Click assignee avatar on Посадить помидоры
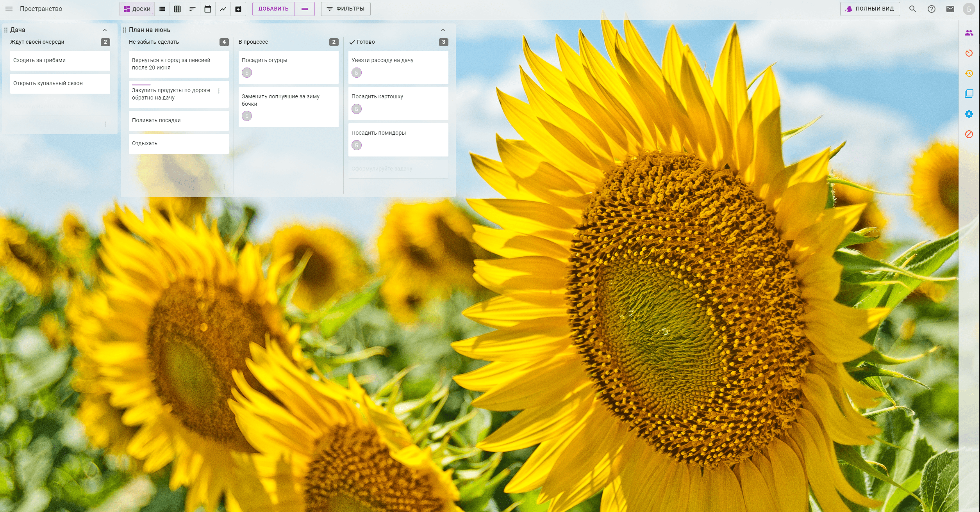This screenshot has height=512, width=980. click(x=357, y=145)
